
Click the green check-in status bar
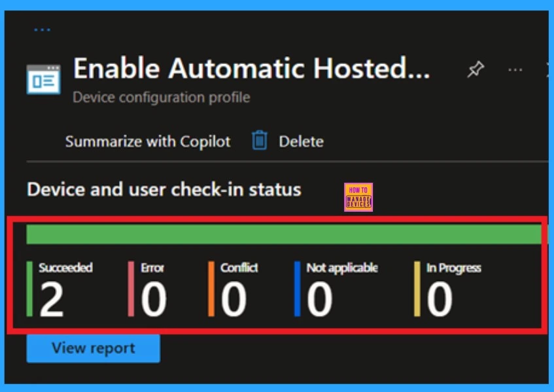coord(283,235)
